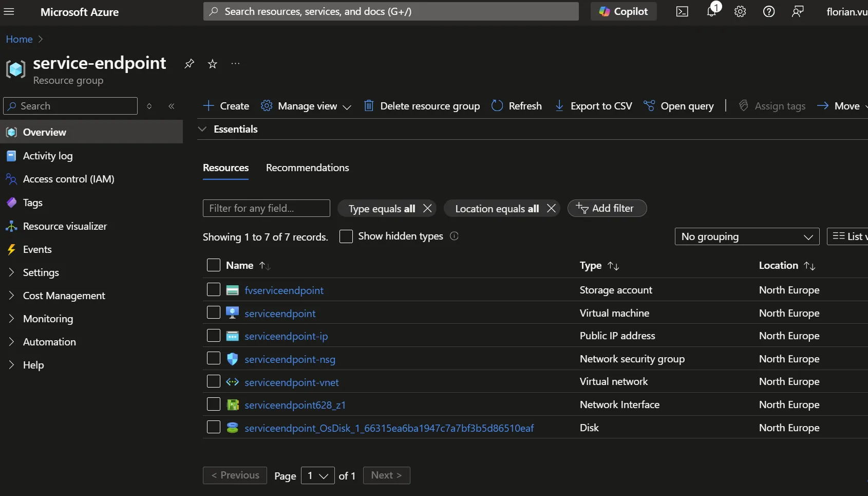Open the feedback icon in top bar
The width and height of the screenshot is (868, 496).
798,11
